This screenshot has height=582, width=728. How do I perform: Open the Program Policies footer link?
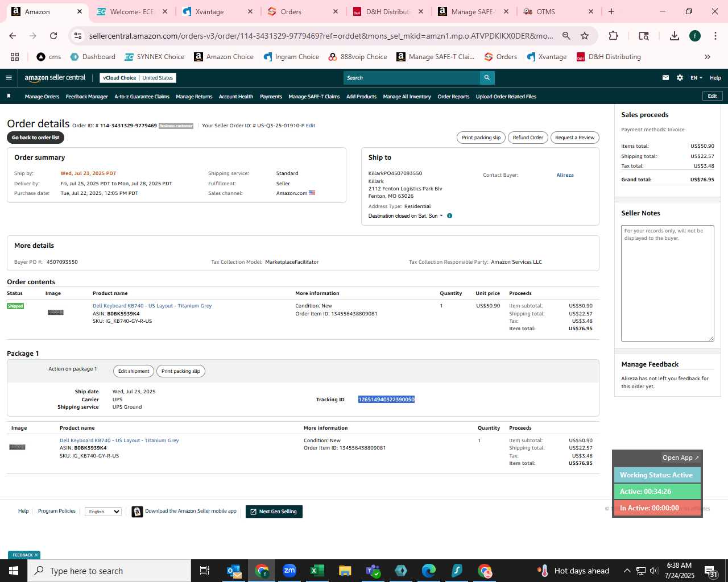click(x=57, y=512)
